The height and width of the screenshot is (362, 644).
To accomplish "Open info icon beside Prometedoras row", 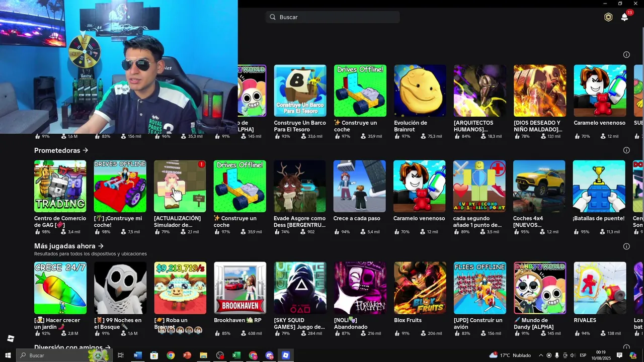I will pyautogui.click(x=626, y=150).
